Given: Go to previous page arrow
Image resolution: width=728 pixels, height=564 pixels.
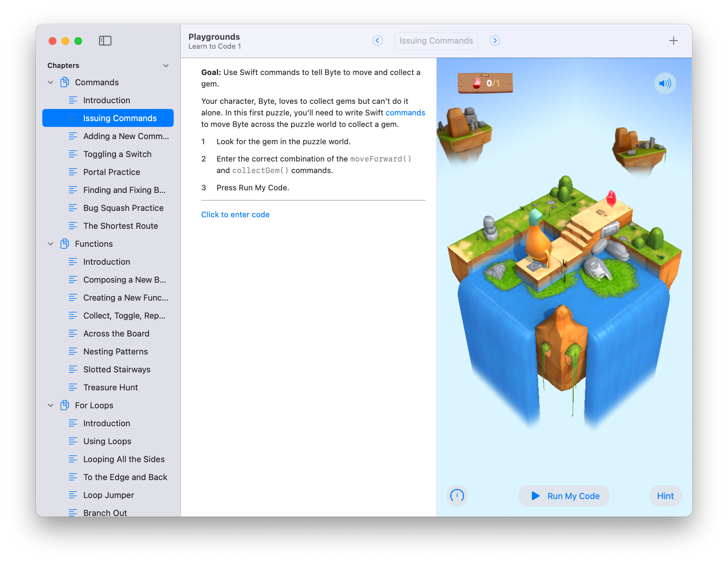Looking at the screenshot, I should click(x=377, y=41).
